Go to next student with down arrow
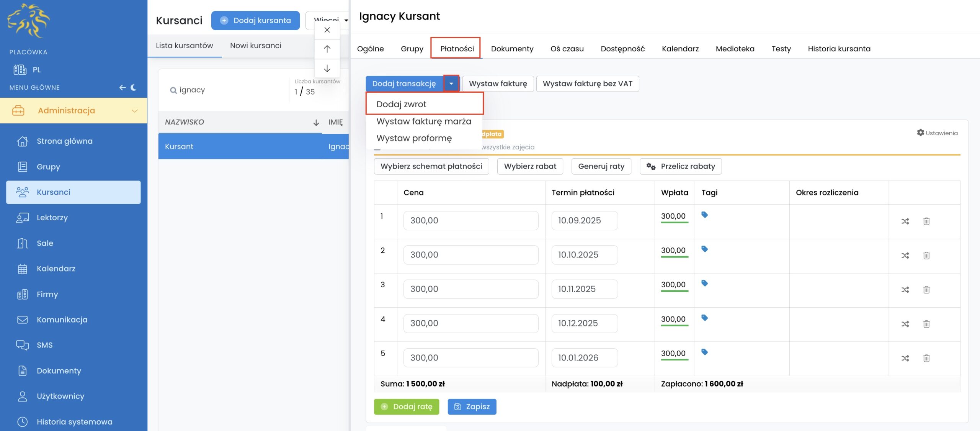Image resolution: width=980 pixels, height=431 pixels. pyautogui.click(x=327, y=69)
